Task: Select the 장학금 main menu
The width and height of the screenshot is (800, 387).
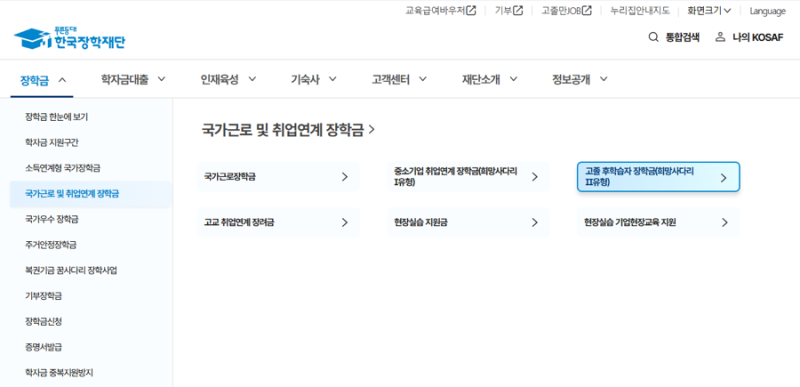Action: 35,80
